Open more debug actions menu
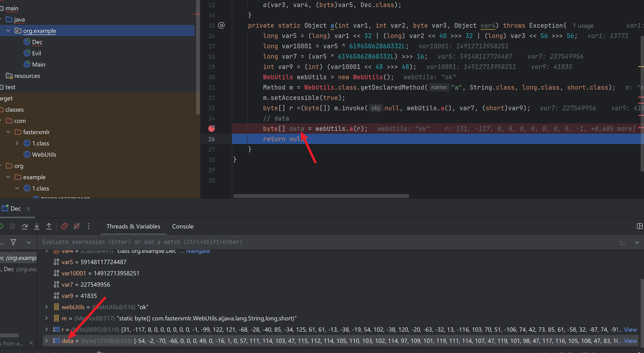This screenshot has width=644, height=353. (x=89, y=226)
